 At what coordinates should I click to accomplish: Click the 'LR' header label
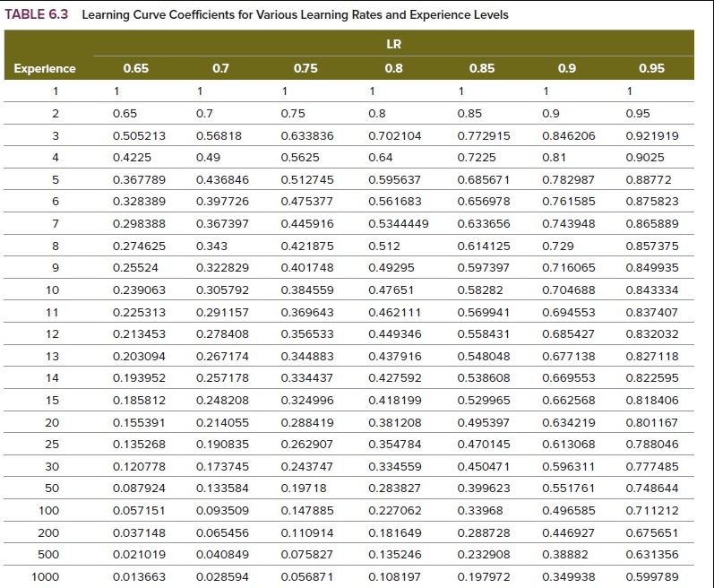393,44
